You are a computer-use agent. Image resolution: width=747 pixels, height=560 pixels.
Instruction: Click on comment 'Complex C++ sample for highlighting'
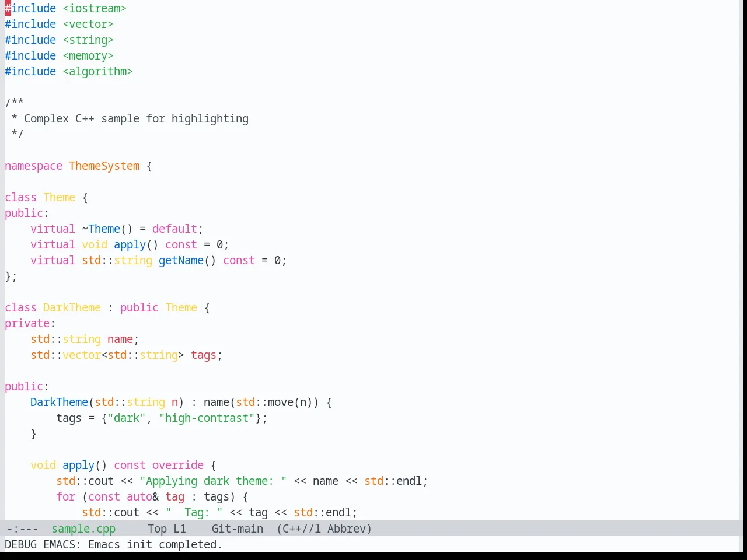tap(136, 118)
